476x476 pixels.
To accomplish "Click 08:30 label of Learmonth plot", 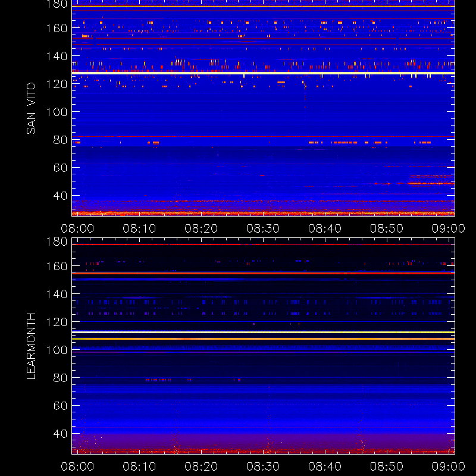I will coord(263,466).
